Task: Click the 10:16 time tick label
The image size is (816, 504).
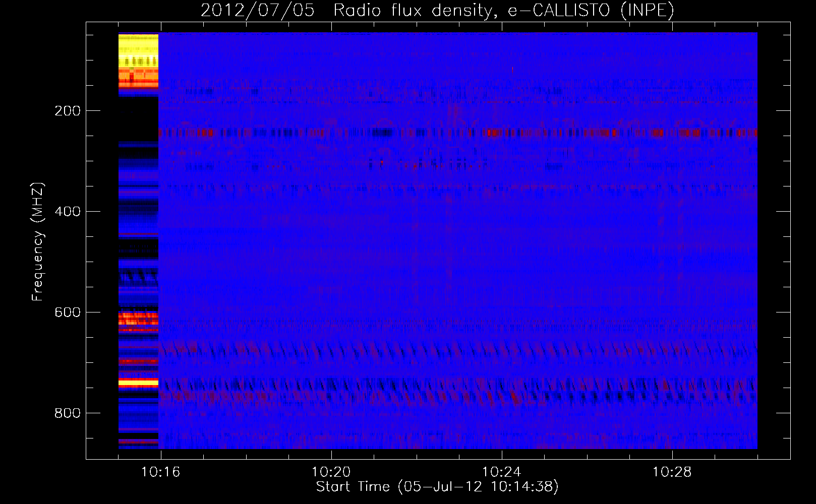Action: coord(161,472)
